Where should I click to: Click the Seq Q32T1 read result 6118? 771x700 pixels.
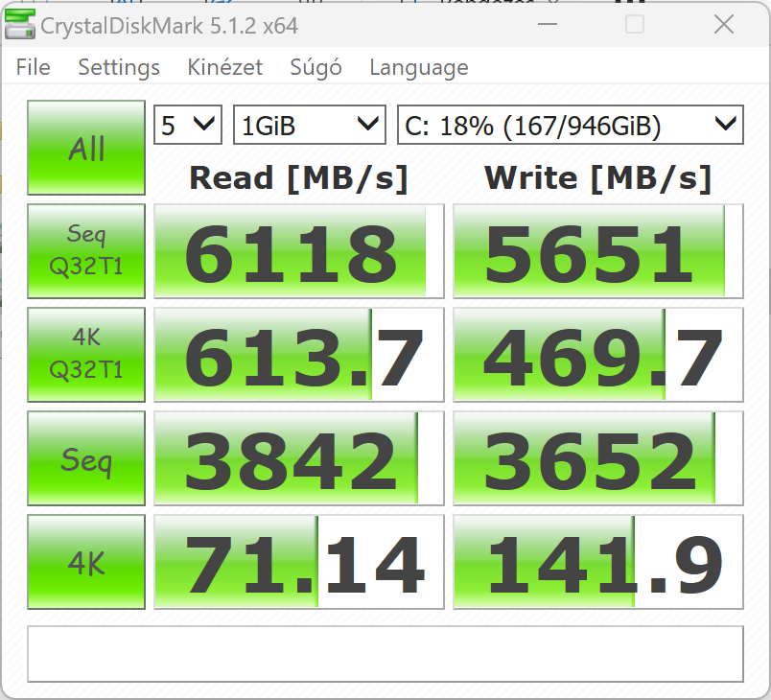[x=299, y=251]
